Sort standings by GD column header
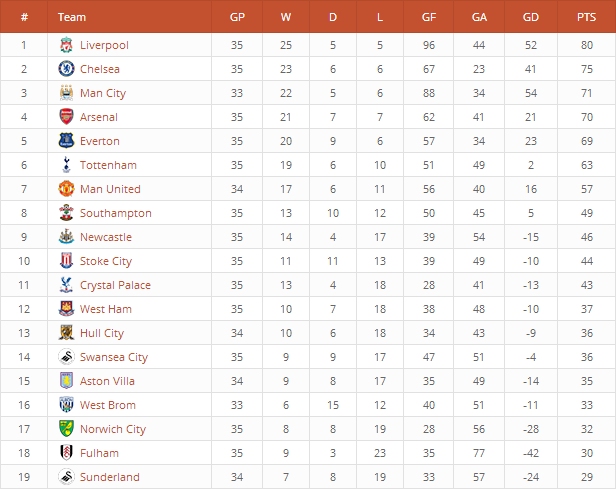Image resolution: width=616 pixels, height=489 pixels. 531,17
